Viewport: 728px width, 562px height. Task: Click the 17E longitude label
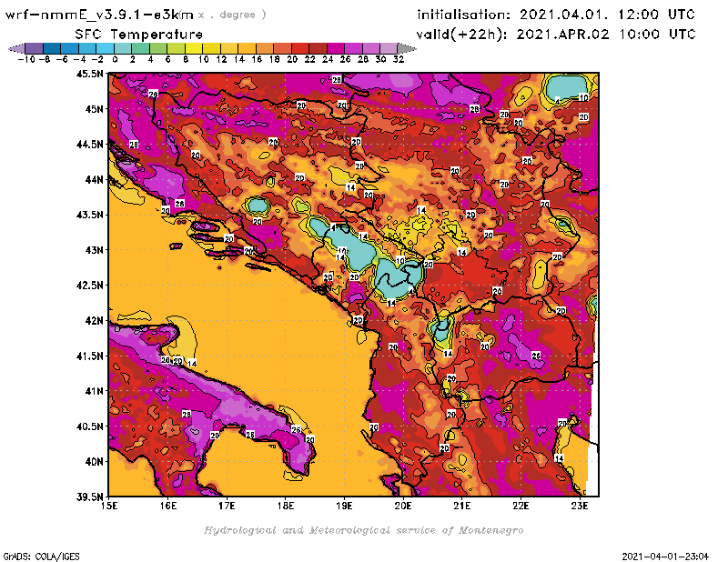pos(227,506)
